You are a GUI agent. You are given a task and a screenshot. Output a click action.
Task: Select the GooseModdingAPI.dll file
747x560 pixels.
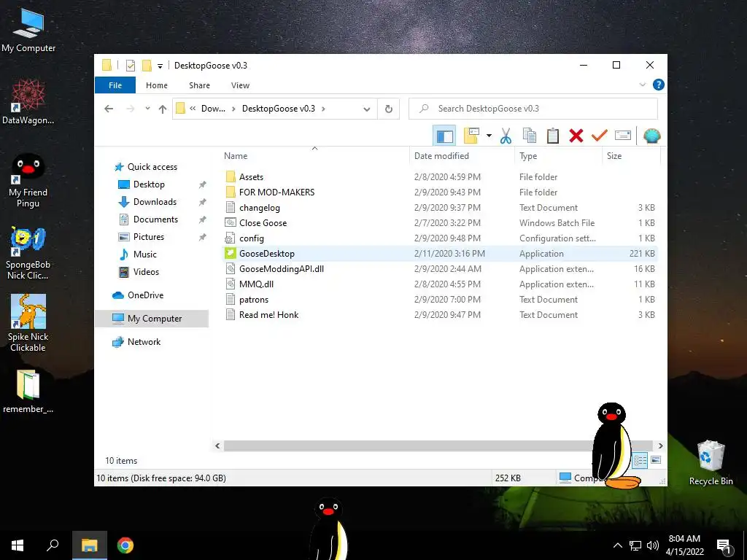point(281,268)
